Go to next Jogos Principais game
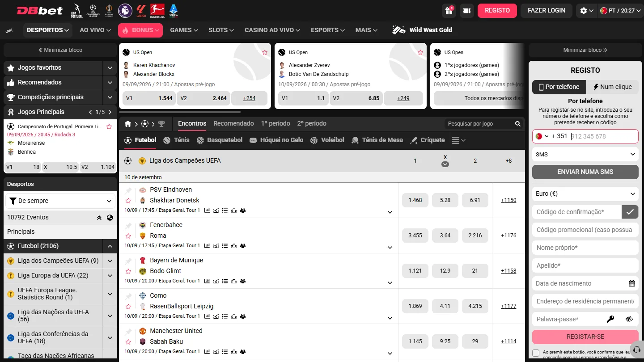Viewport: 644px width, 362px height. [110, 112]
